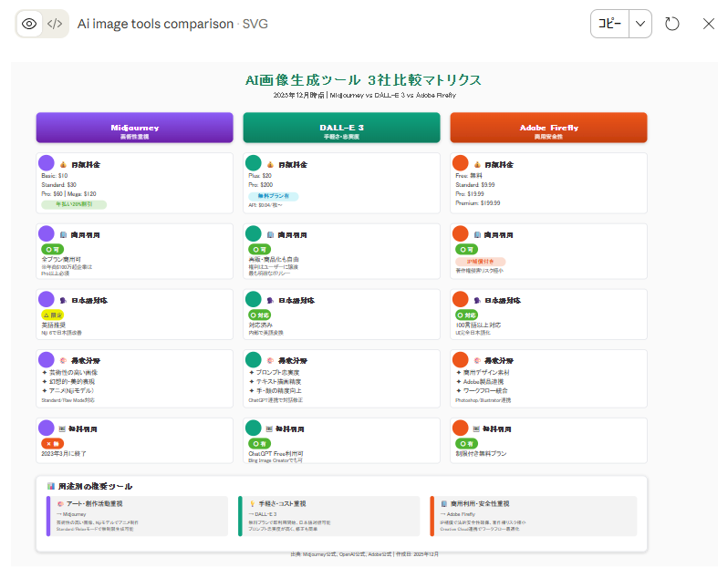The width and height of the screenshot is (728, 578).
Task: Click the palette icon in DALL-E 3 得意分野 card
Action: point(271,360)
